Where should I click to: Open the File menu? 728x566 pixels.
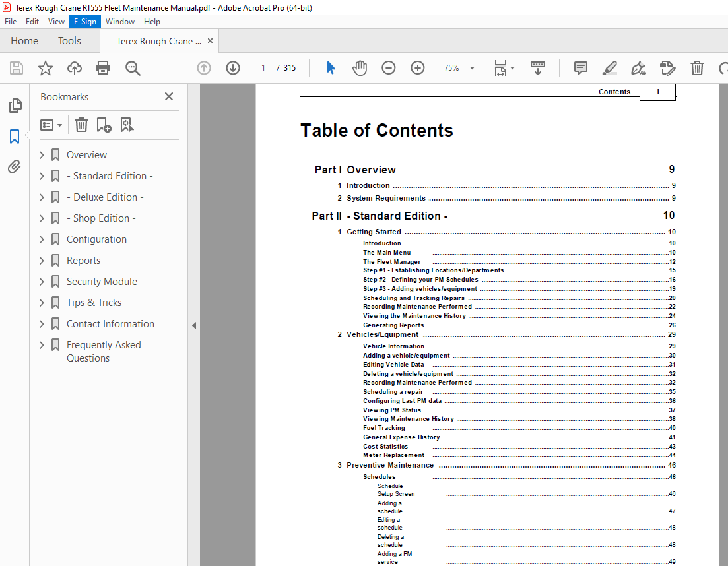10,21
